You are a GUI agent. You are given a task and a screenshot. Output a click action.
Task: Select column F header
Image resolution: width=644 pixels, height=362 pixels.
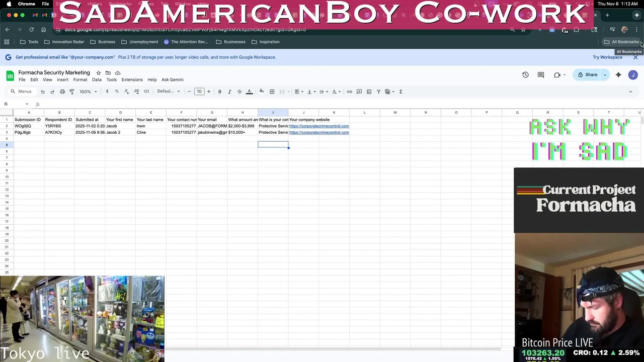point(182,113)
